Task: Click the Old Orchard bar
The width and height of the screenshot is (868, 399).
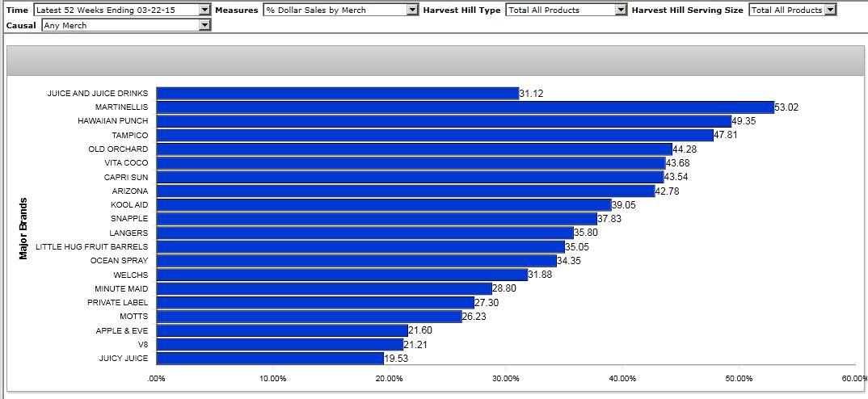Action: [x=414, y=149]
